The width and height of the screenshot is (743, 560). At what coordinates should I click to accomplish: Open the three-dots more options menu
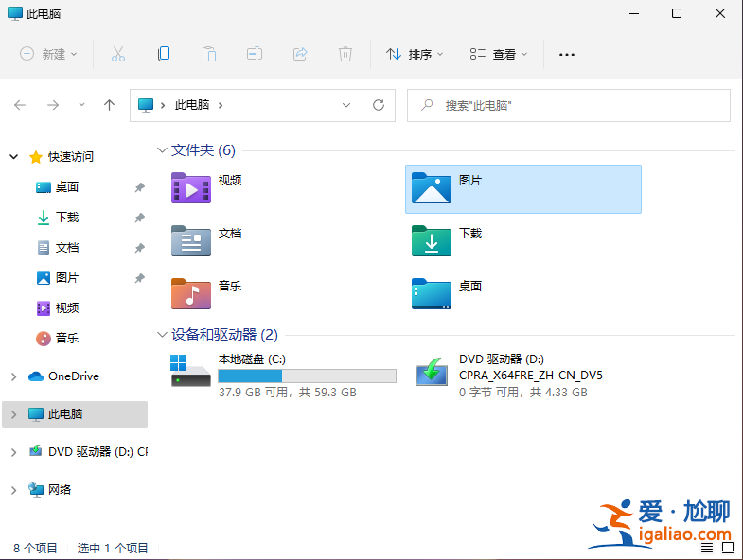(x=567, y=55)
